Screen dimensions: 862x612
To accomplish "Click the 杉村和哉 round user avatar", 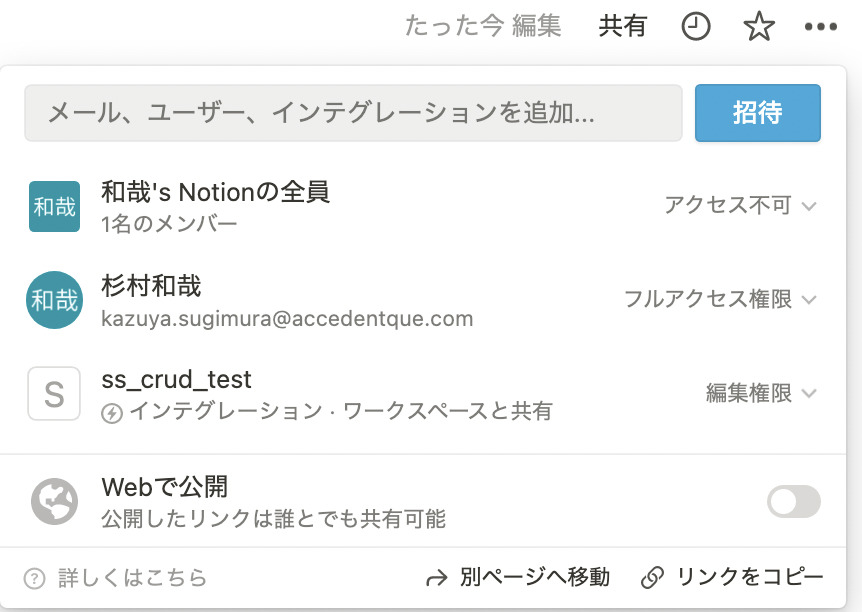I will pos(54,300).
